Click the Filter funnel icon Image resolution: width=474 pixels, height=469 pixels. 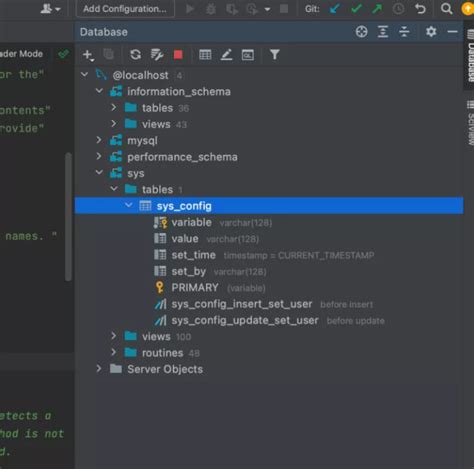pyautogui.click(x=275, y=55)
